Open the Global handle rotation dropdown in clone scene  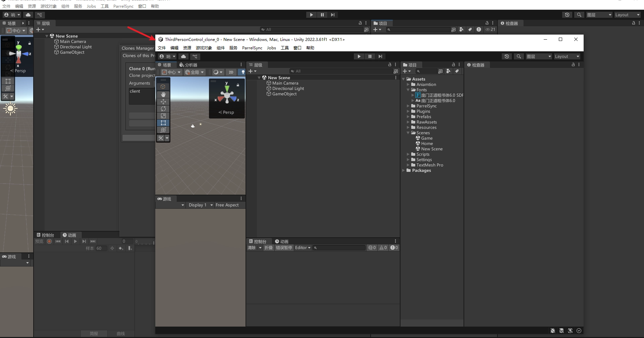[194, 72]
